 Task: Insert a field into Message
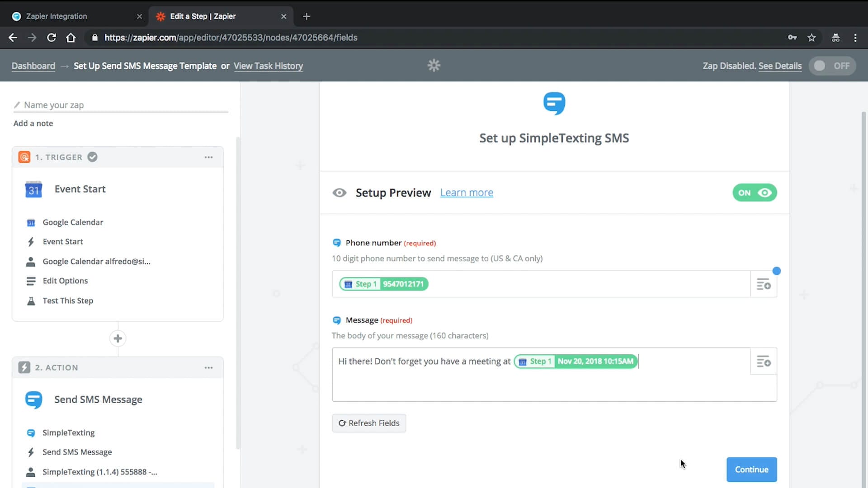764,361
